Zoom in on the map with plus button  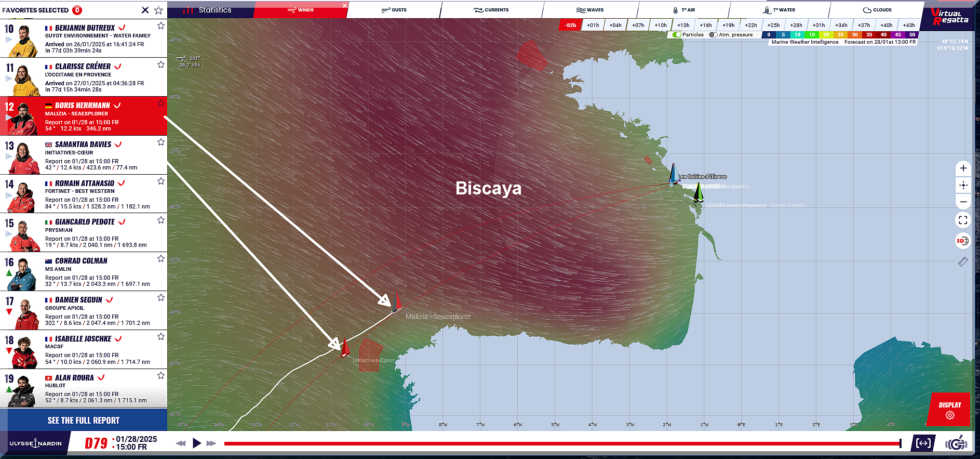tap(963, 168)
